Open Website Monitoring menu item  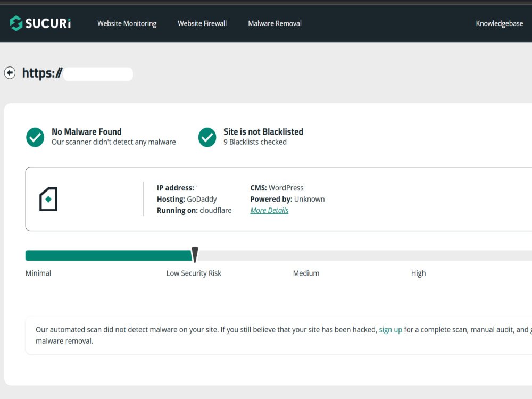click(127, 23)
